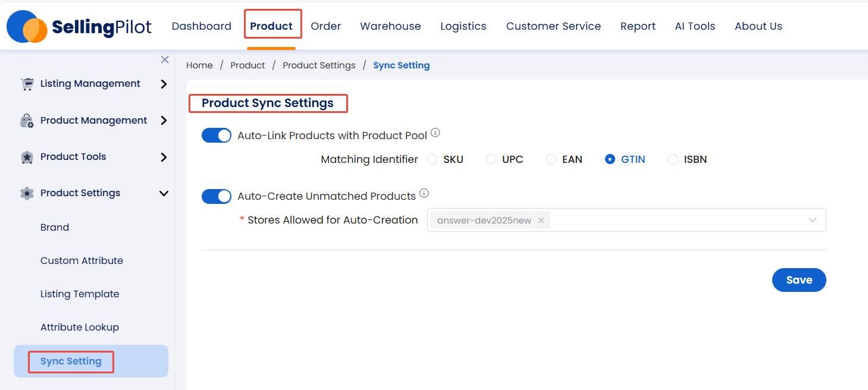Click info icon beside Auto-Link Products
Screen dimensions: 868x390
pos(435,133)
